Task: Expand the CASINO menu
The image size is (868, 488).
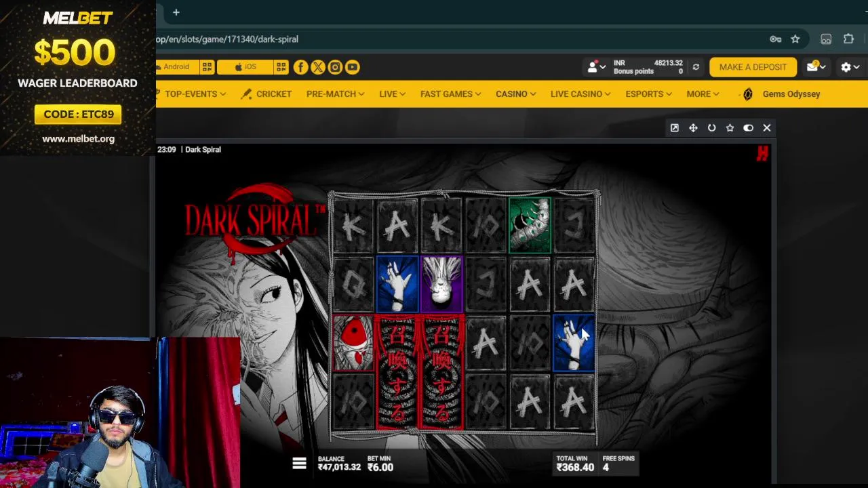Action: click(515, 94)
